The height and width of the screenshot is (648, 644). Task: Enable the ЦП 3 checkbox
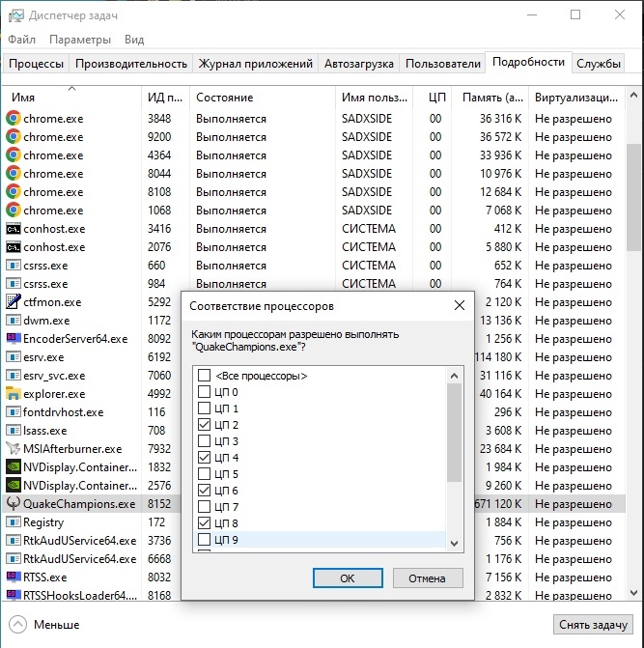(204, 441)
